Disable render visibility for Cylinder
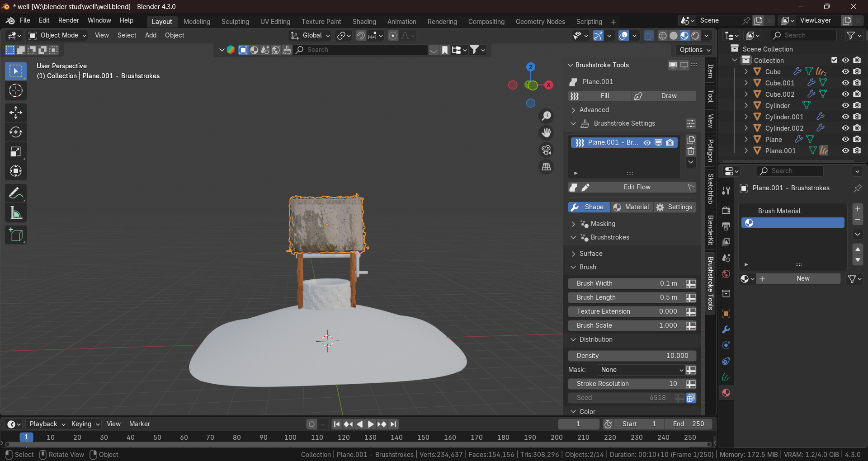868x461 pixels. tap(857, 105)
